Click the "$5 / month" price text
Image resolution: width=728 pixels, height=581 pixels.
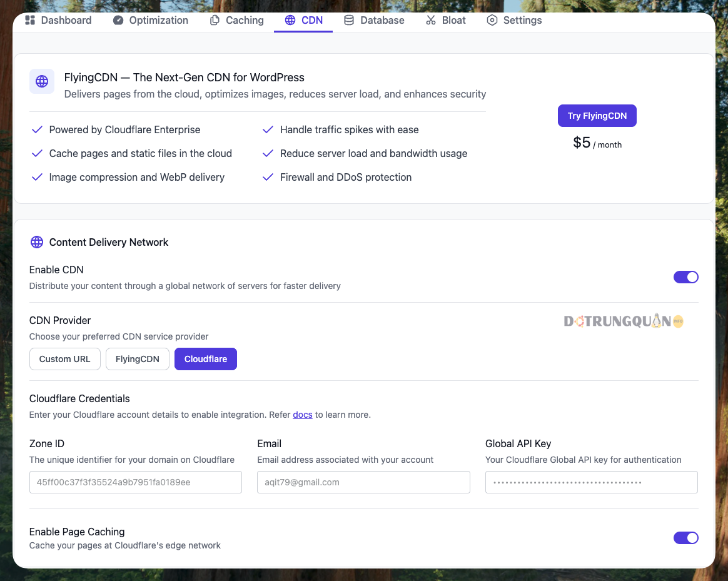tap(597, 143)
